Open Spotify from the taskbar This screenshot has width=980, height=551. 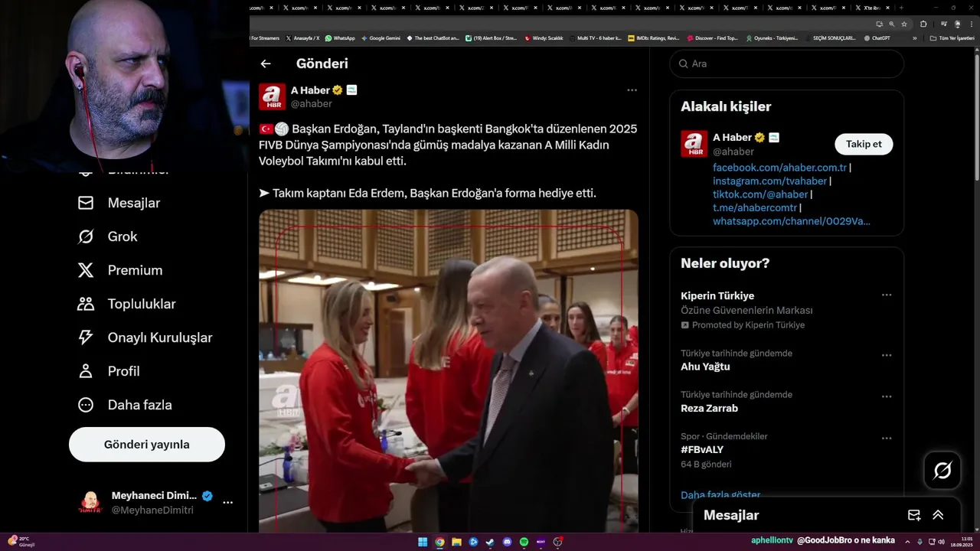[x=524, y=542]
